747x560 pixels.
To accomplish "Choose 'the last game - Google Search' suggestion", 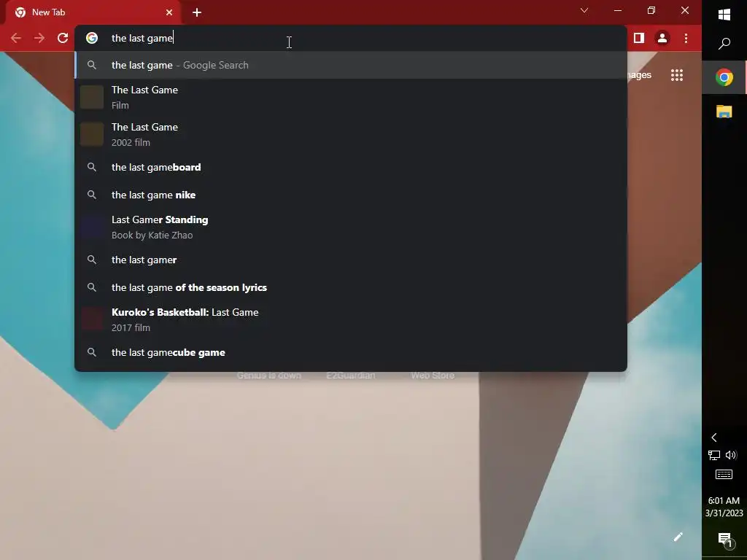I will click(x=351, y=65).
